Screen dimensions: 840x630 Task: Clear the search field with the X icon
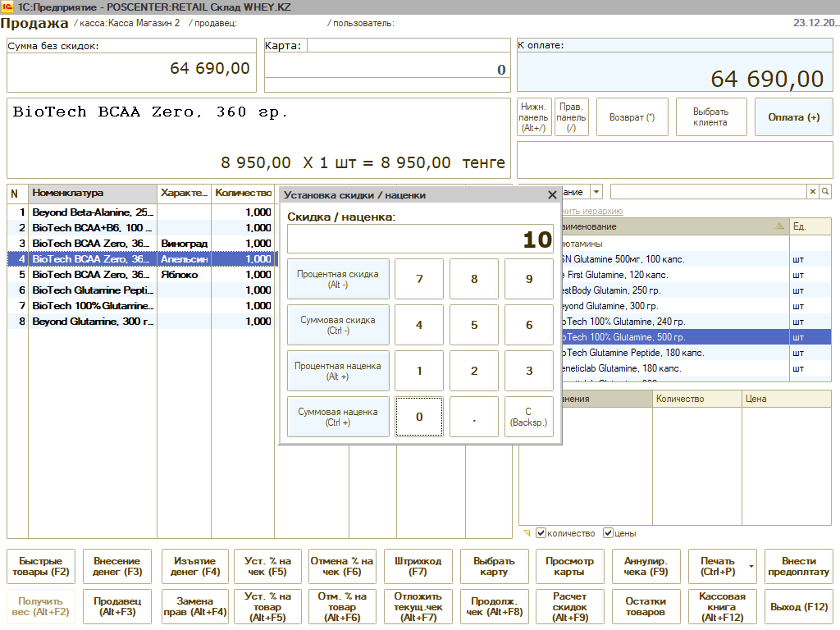(x=813, y=191)
